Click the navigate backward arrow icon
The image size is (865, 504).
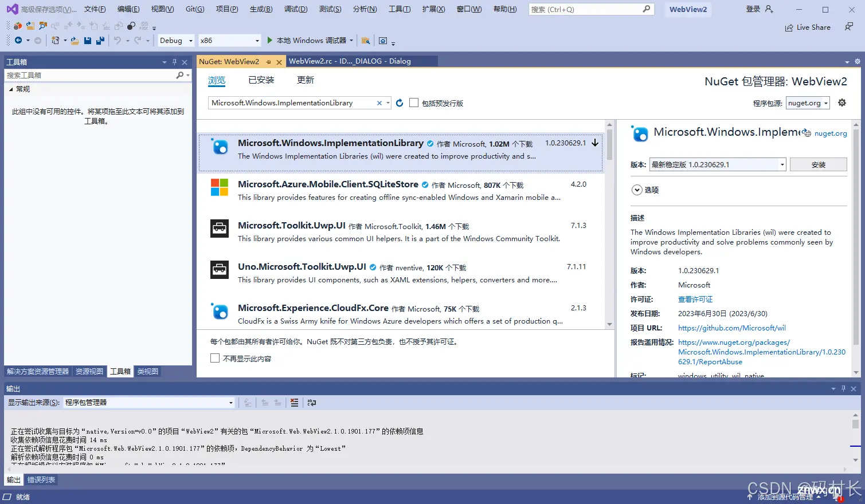click(x=18, y=40)
